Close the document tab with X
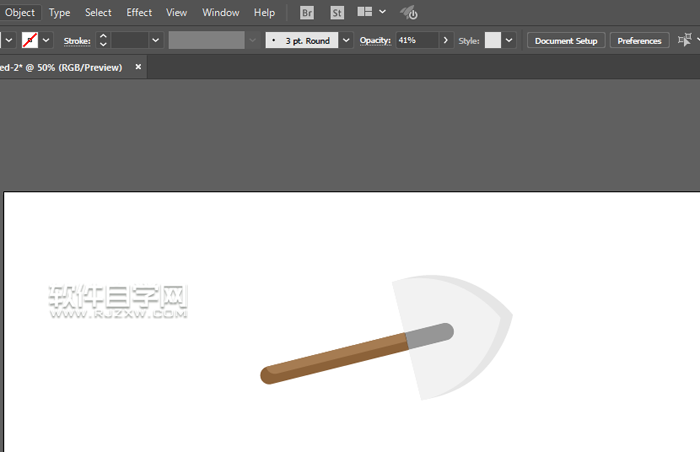 point(139,67)
